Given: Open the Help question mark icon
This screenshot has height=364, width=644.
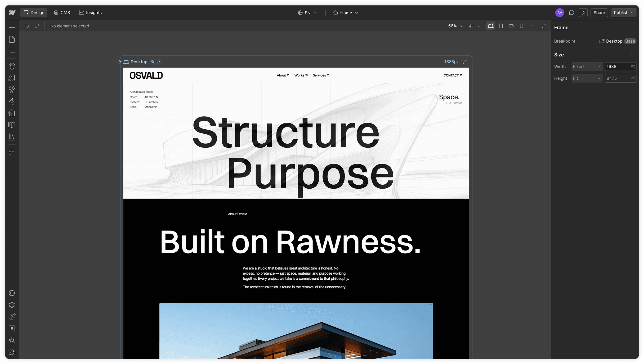Looking at the screenshot, I should (x=12, y=316).
